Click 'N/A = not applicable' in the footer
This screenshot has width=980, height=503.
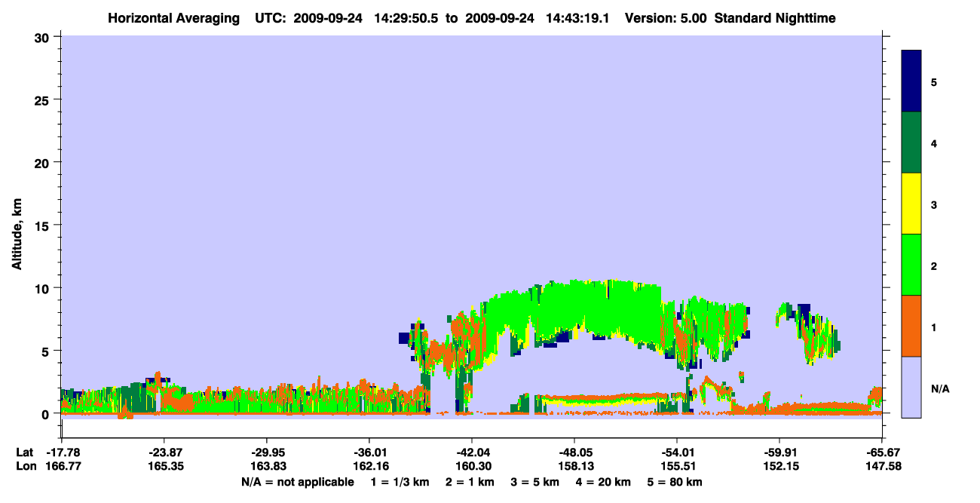[297, 482]
